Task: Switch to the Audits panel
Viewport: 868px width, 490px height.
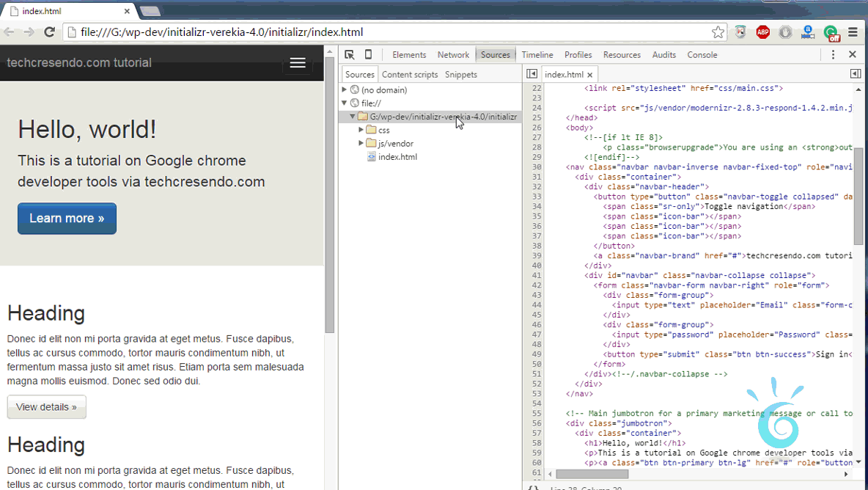Action: coord(664,55)
